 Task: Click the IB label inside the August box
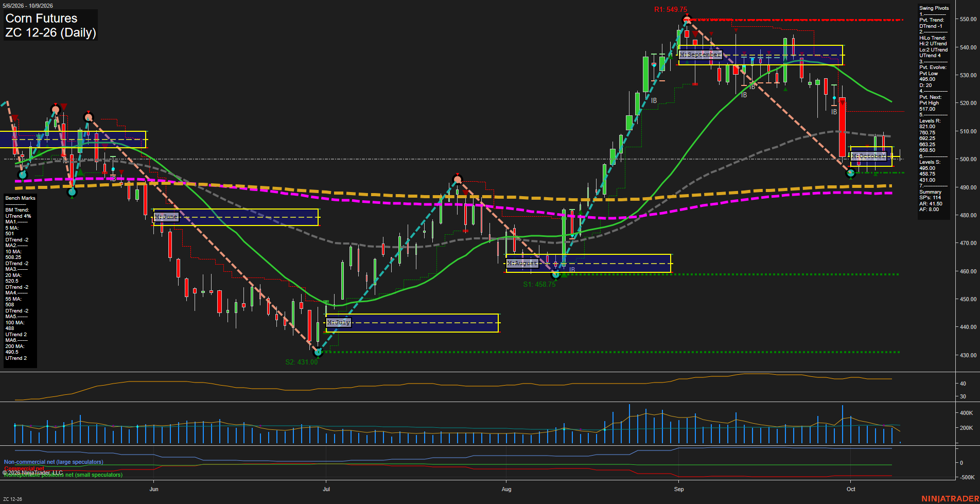[572, 270]
